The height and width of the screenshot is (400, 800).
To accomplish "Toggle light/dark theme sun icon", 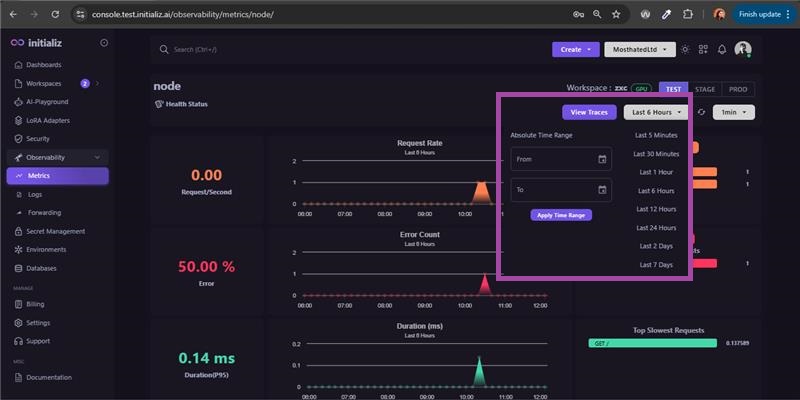I will coord(685,49).
